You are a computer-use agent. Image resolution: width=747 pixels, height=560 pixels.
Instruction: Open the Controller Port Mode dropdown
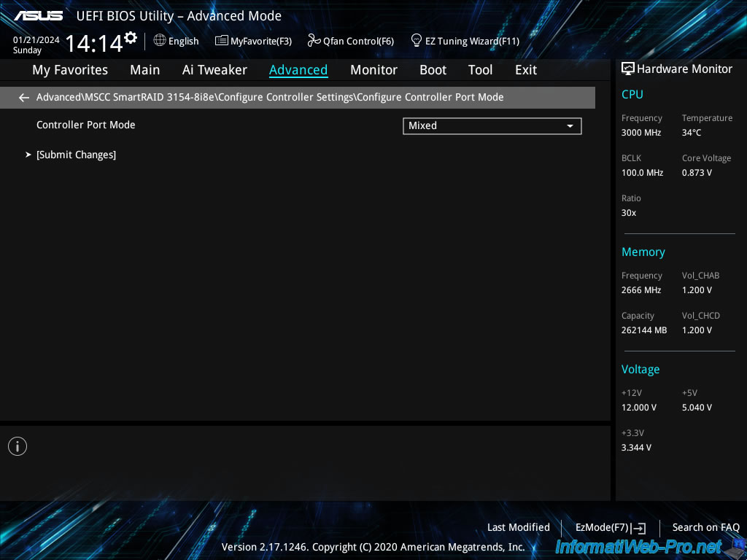pos(492,126)
